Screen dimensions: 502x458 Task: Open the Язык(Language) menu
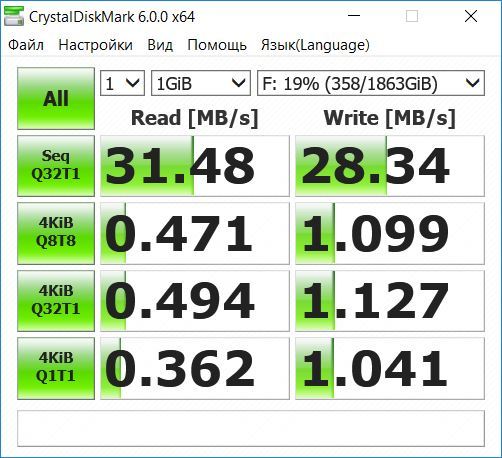tap(315, 45)
